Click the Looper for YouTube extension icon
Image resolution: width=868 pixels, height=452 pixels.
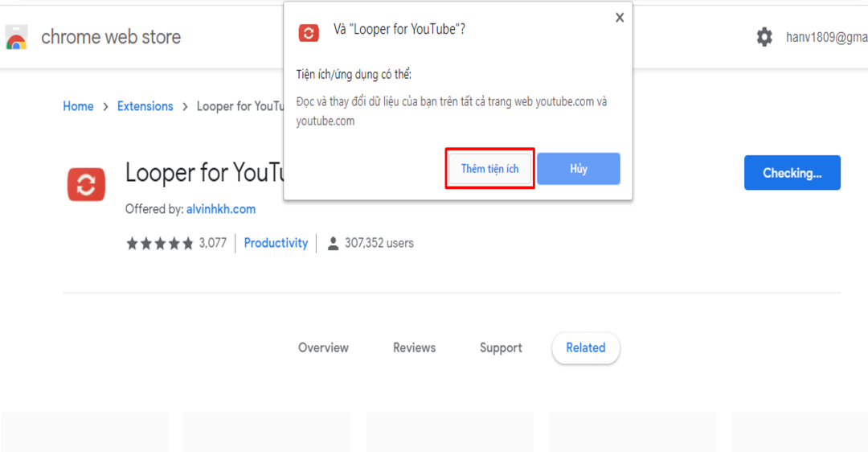(86, 184)
